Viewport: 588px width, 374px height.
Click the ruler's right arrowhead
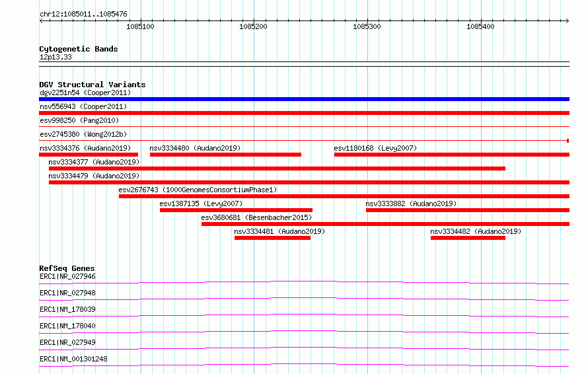(568, 21)
